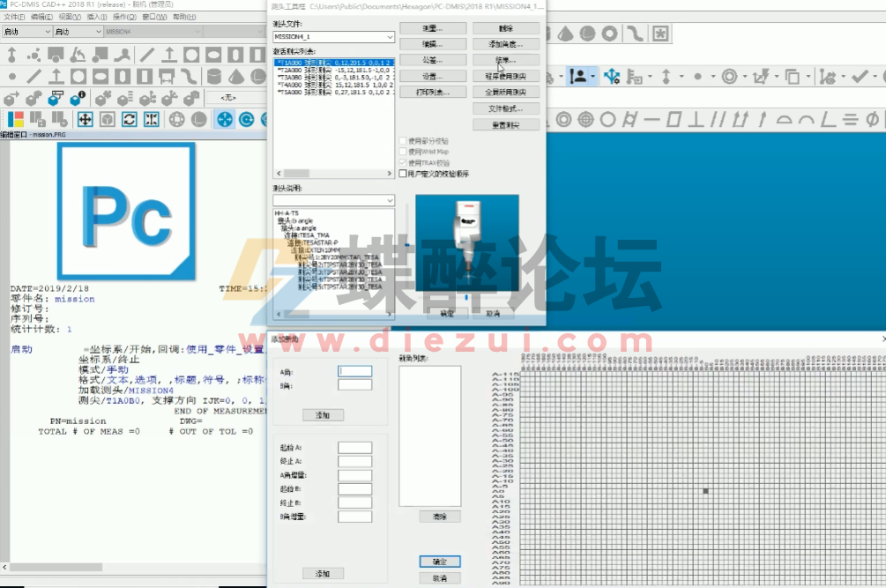Open the 插入 menu
Screen dimensions: 886x588
[x=97, y=16]
